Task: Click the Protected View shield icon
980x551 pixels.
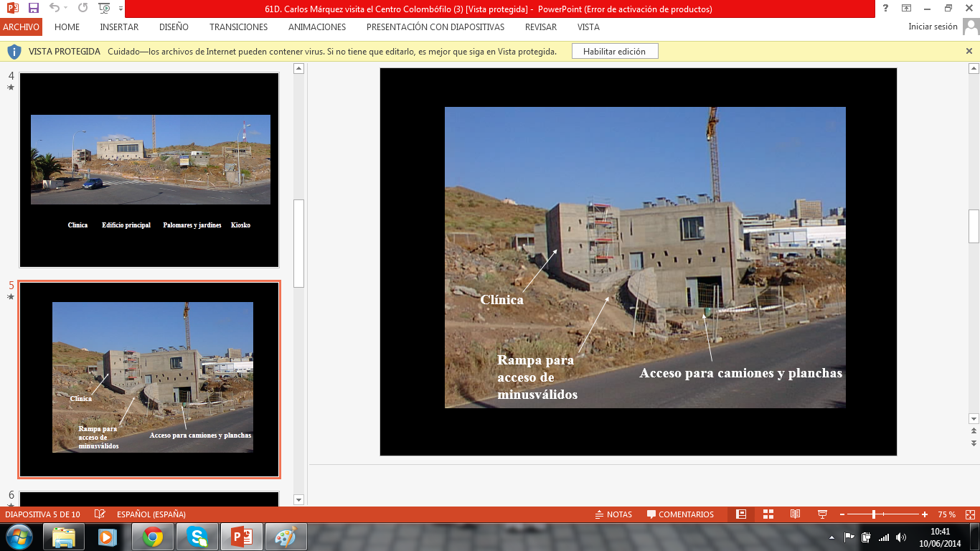Action: click(14, 52)
